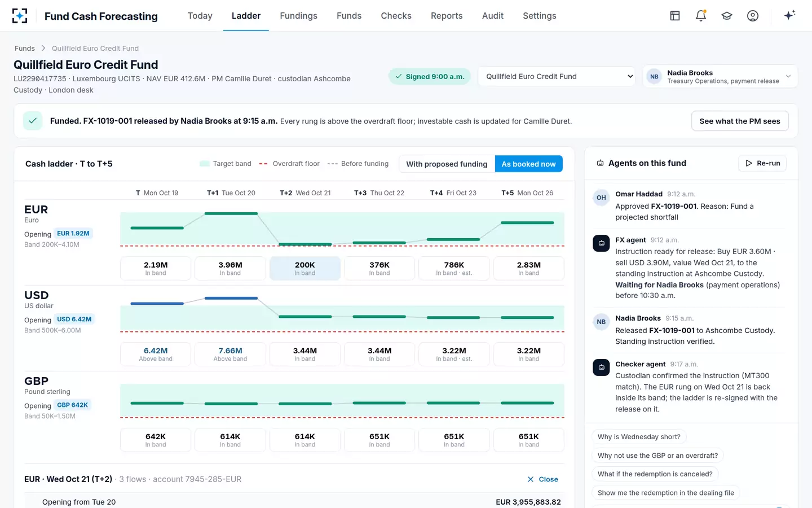Click the graduation cap help icon
Viewport: 812px width, 508px height.
tap(727, 16)
